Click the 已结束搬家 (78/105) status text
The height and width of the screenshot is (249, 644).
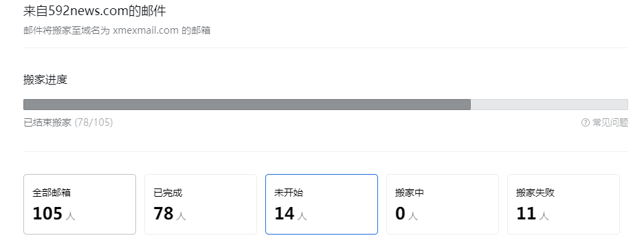(x=68, y=122)
